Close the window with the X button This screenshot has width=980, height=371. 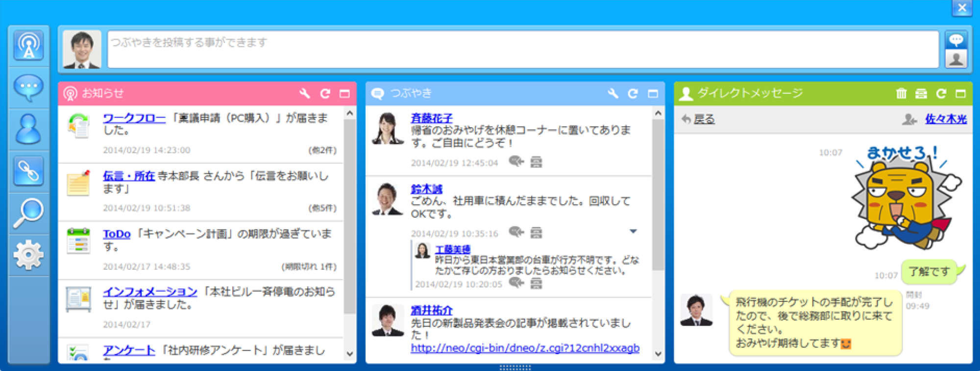[962, 8]
